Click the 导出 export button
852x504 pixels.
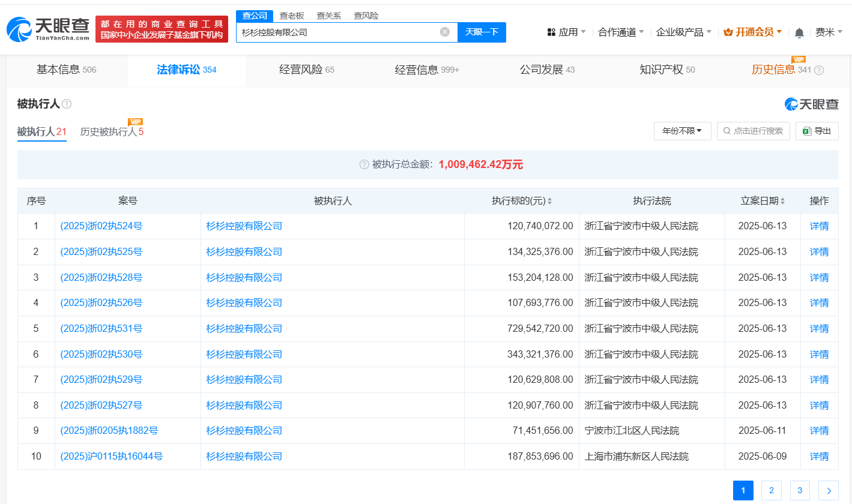click(x=817, y=131)
